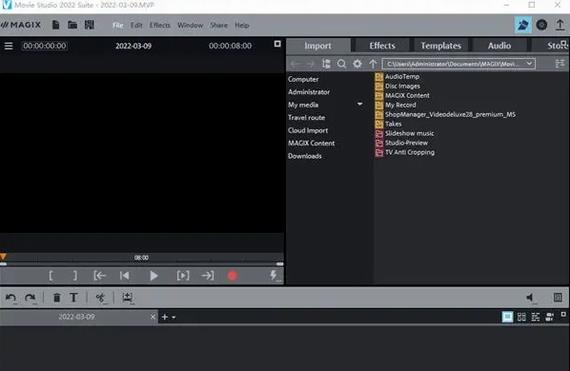
Task: Select My media in the sidebar
Action: tap(303, 105)
